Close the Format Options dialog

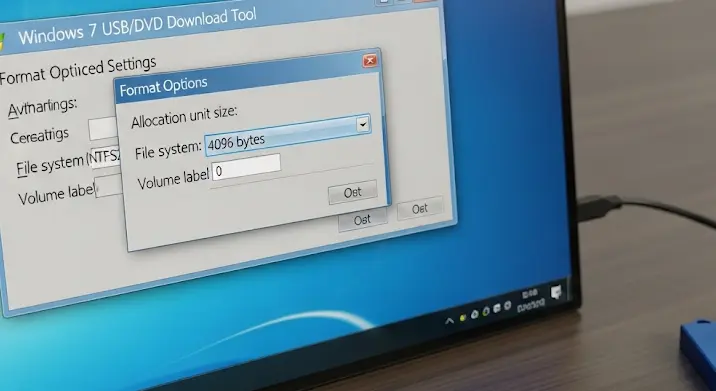click(370, 60)
